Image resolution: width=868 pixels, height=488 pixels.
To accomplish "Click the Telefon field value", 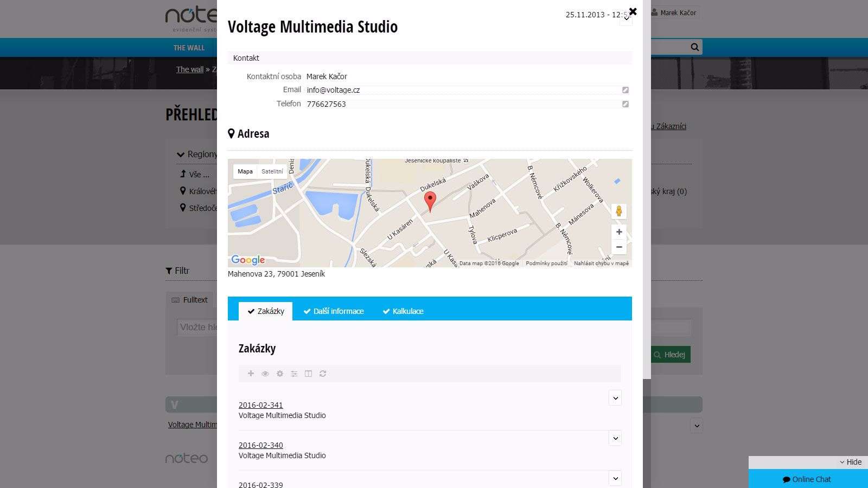I will pyautogui.click(x=326, y=104).
